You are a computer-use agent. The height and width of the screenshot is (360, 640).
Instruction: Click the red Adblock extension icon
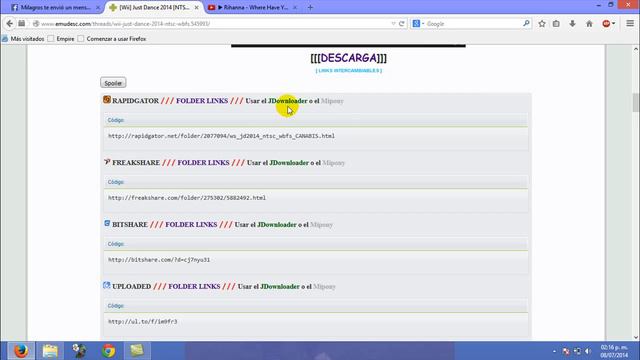click(x=607, y=24)
